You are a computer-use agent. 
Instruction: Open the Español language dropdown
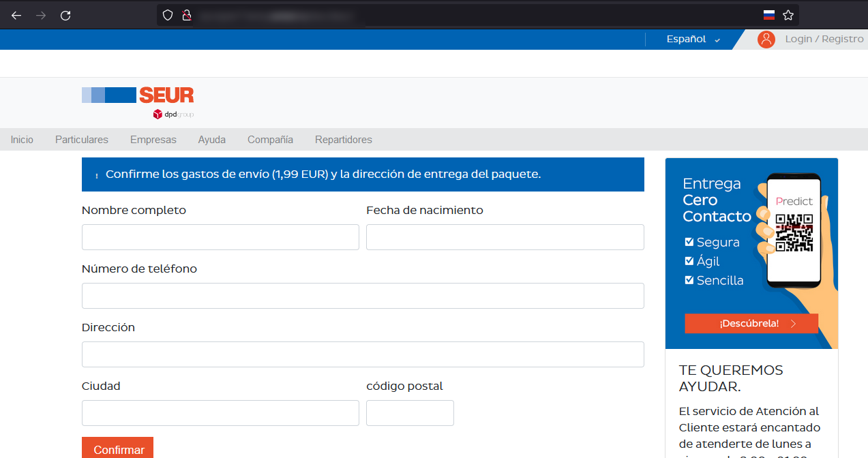[693, 40]
